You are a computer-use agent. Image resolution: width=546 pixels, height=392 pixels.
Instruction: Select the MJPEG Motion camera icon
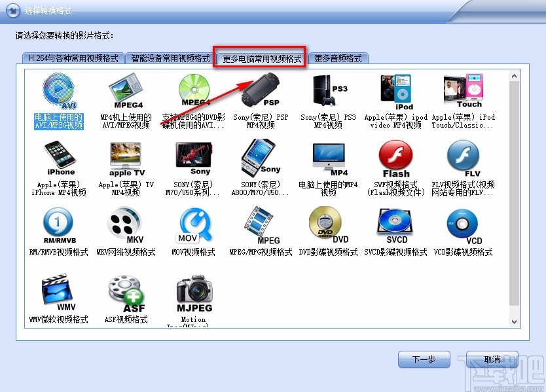click(194, 293)
